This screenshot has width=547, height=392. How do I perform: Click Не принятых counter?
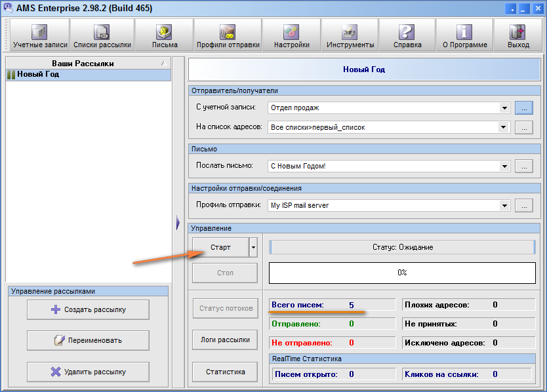point(469,324)
